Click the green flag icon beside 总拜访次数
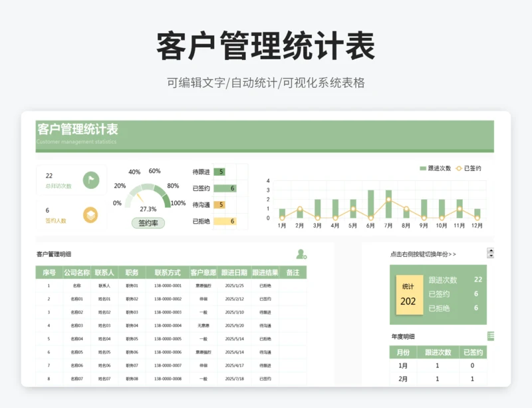Screen dimensions: 532x408 (91, 180)
